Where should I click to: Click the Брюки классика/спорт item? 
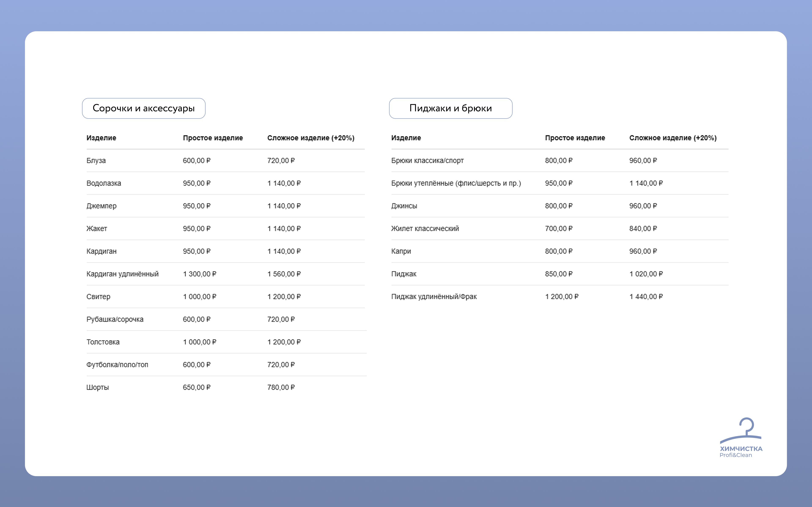[x=427, y=161]
